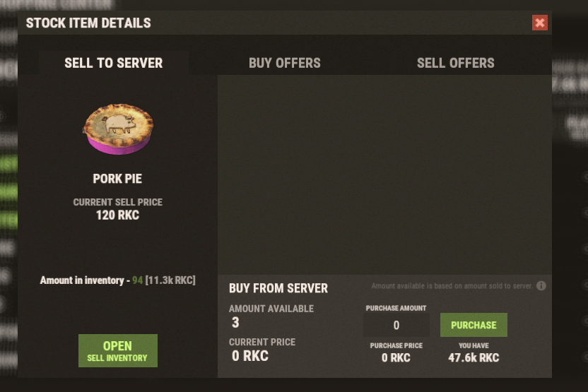The height and width of the screenshot is (392, 588).
Task: Close the Stock Item Details window
Action: pyautogui.click(x=540, y=23)
